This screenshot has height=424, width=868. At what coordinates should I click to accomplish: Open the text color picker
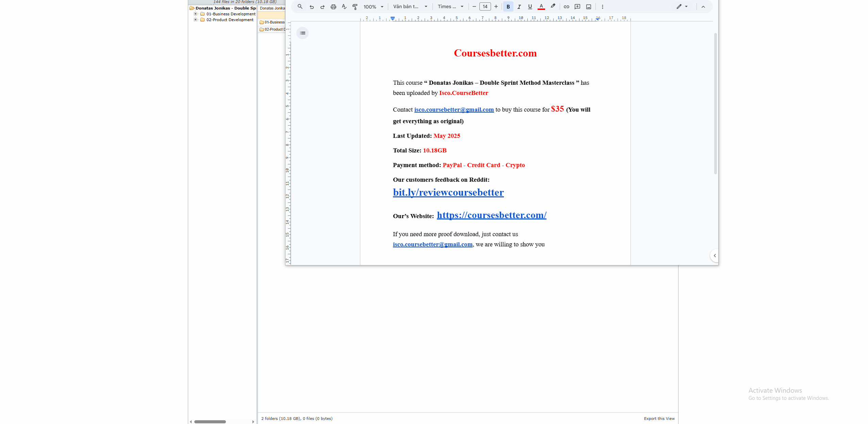coord(541,6)
